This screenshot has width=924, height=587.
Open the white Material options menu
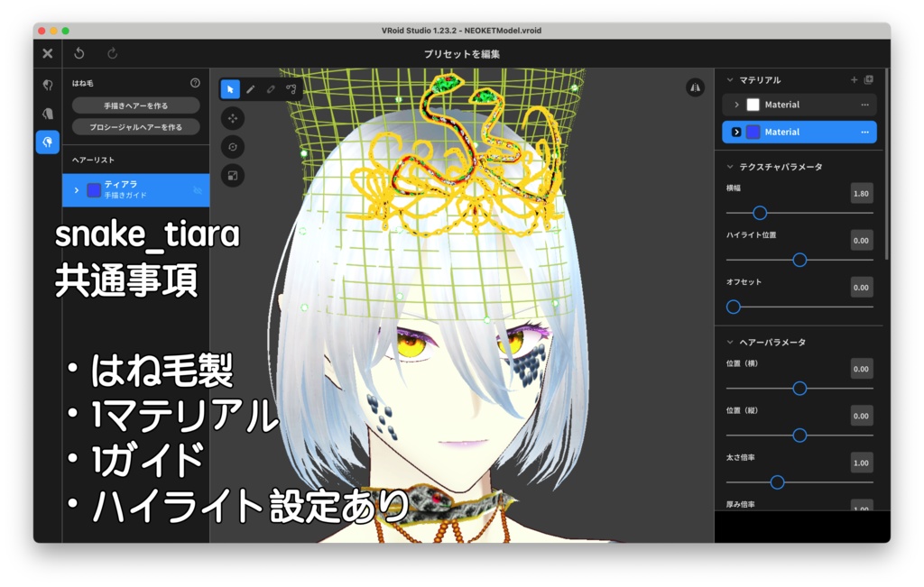point(865,104)
